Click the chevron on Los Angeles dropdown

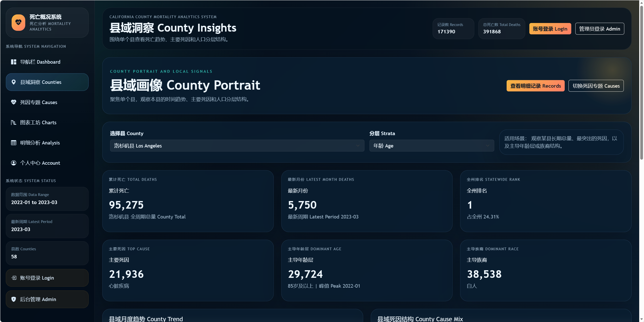tap(358, 146)
